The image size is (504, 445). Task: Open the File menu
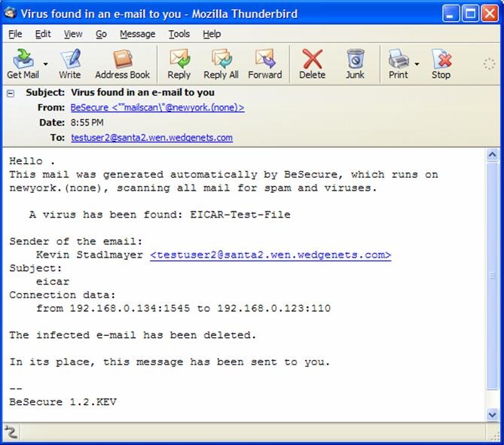[15, 34]
